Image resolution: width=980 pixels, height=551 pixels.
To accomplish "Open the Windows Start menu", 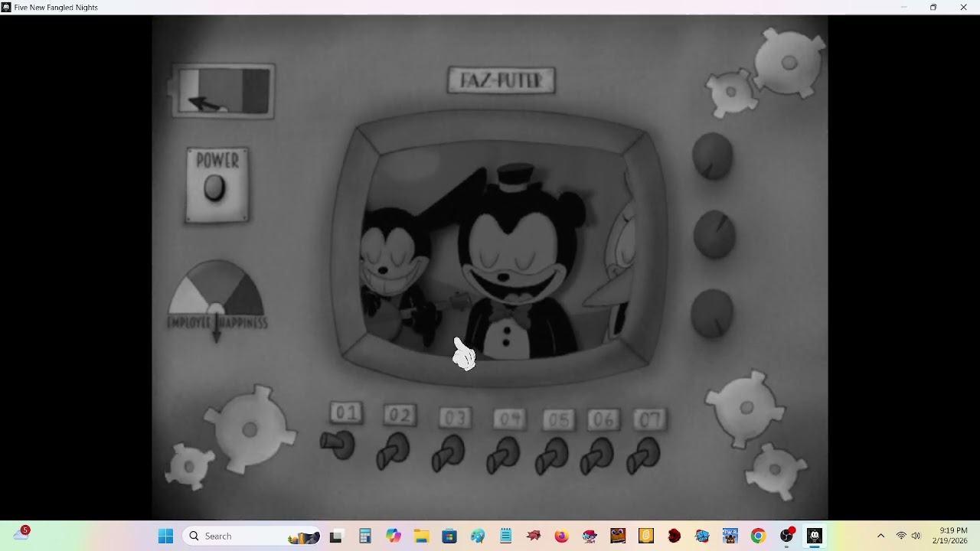I will tap(165, 536).
